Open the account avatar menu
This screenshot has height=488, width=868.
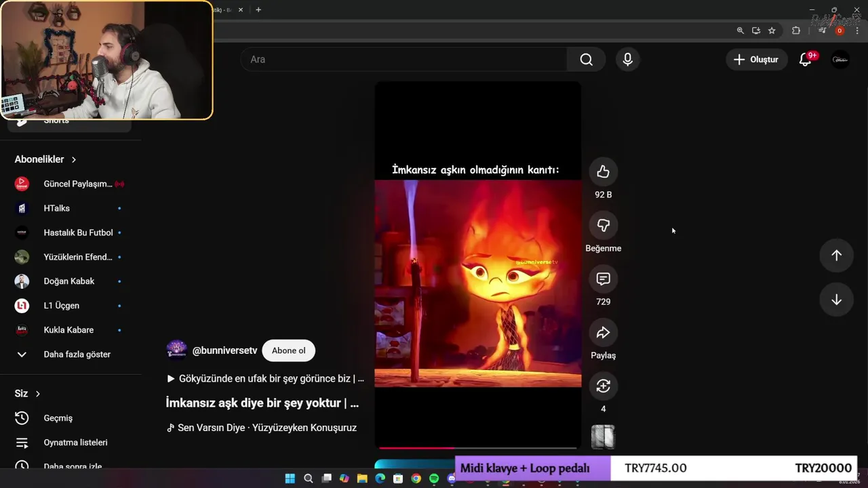coord(840,60)
